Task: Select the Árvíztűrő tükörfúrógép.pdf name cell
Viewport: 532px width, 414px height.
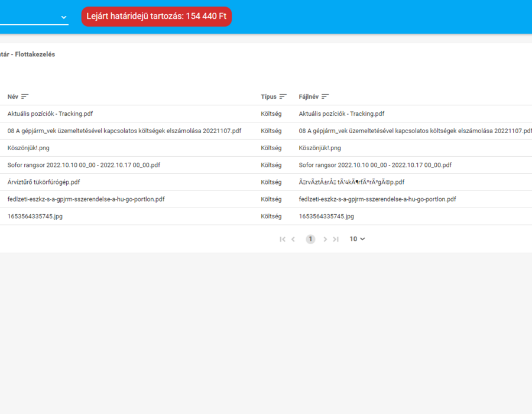Action: pos(44,182)
